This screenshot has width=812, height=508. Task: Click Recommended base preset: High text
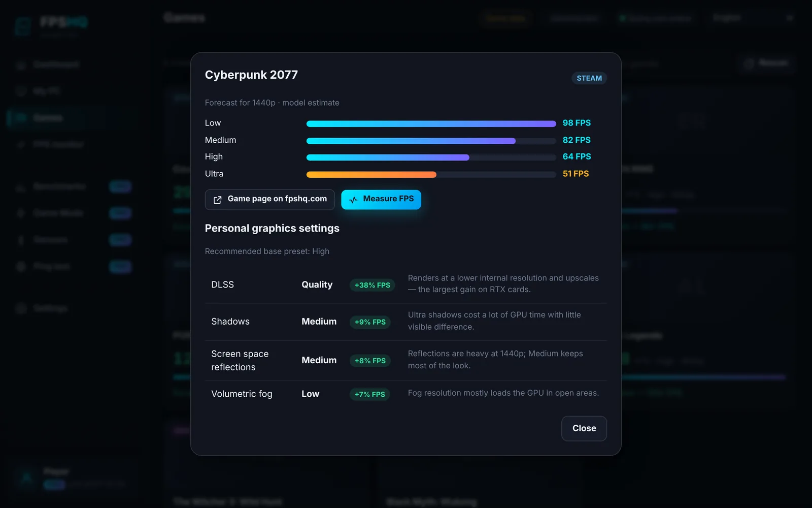click(x=267, y=251)
